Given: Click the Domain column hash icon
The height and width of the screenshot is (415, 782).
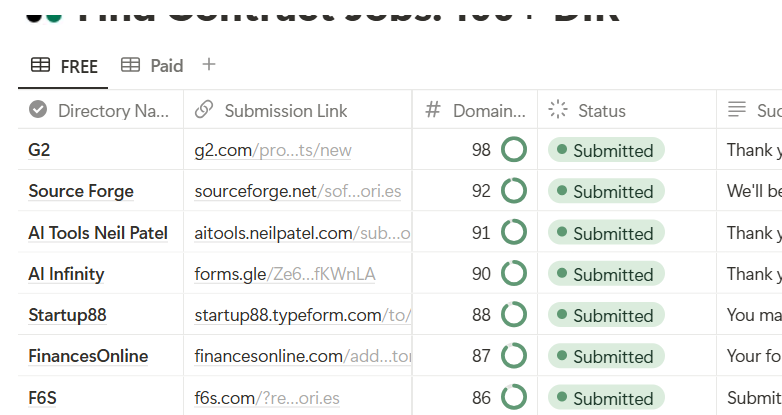Looking at the screenshot, I should 433,110.
